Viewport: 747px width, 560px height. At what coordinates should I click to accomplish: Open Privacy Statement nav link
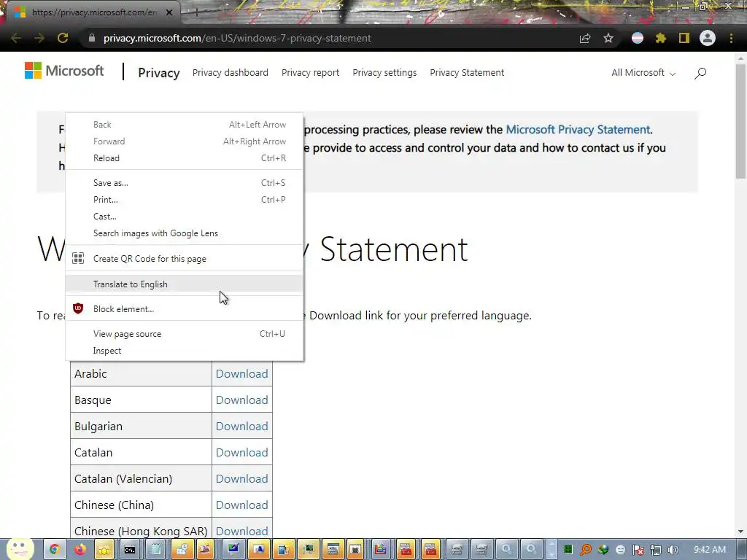click(x=467, y=72)
